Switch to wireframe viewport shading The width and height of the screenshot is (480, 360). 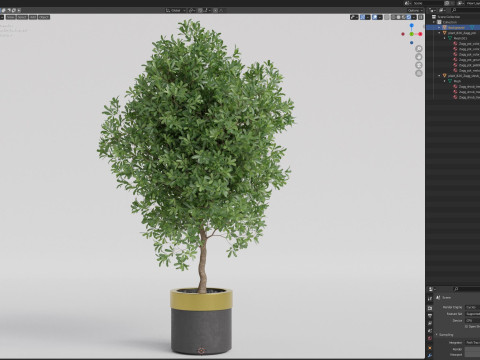point(394,17)
